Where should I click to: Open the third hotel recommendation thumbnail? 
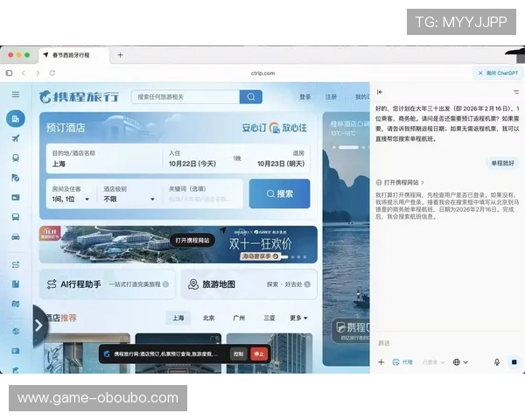[269, 353]
